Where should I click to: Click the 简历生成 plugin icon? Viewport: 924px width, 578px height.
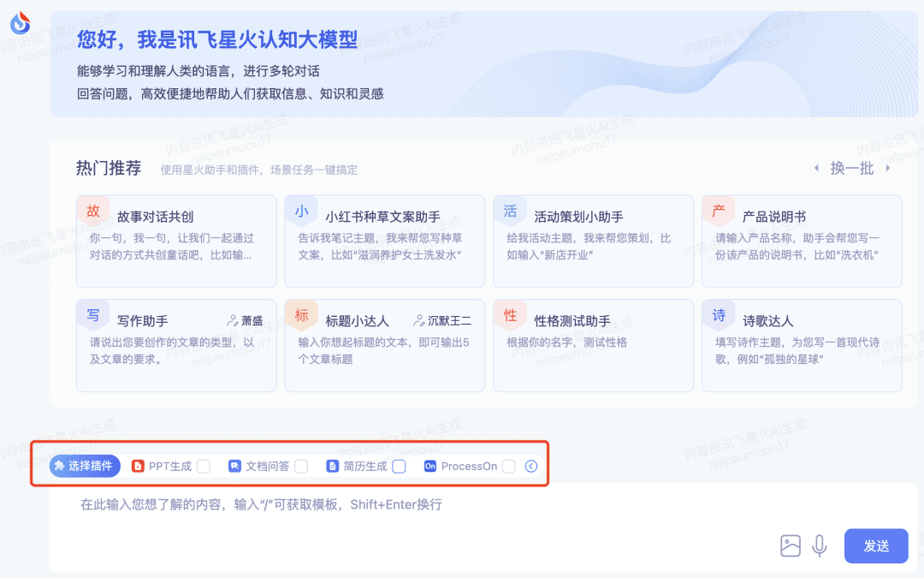(332, 466)
